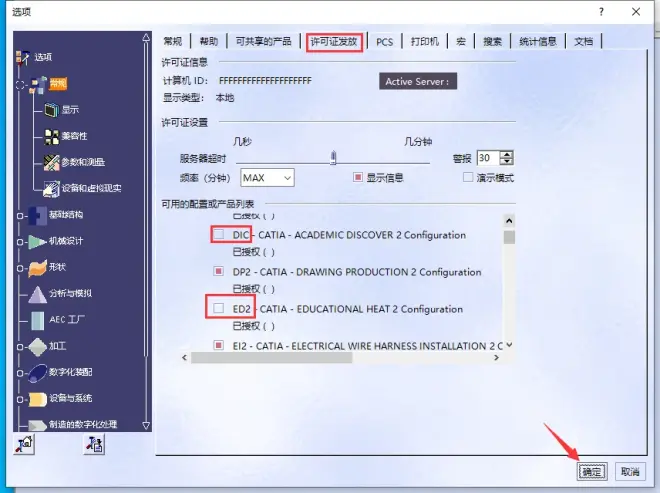Decrease the 警报 value with down arrow
The image size is (660, 493).
tap(506, 162)
